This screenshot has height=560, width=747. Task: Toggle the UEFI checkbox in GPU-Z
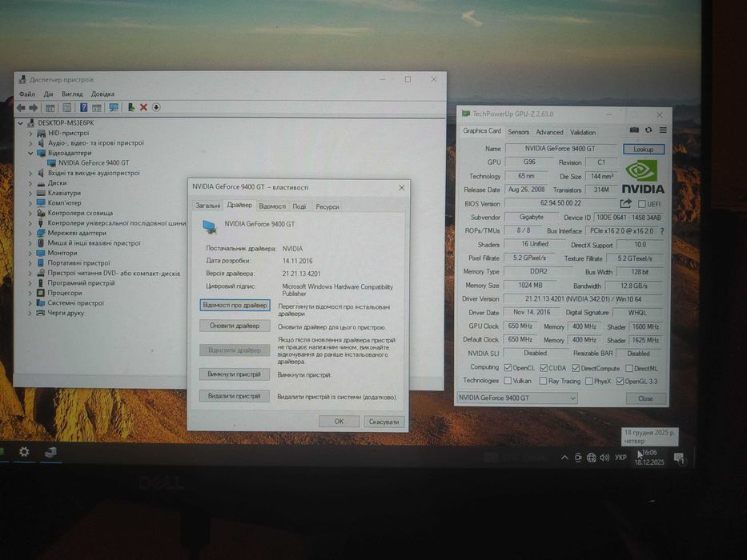pos(641,204)
